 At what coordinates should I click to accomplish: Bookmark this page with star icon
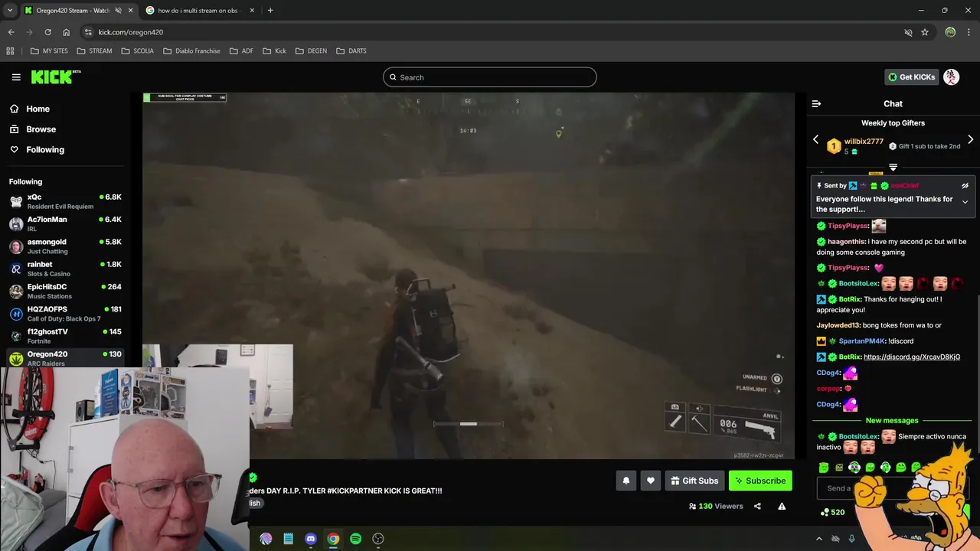(x=925, y=32)
